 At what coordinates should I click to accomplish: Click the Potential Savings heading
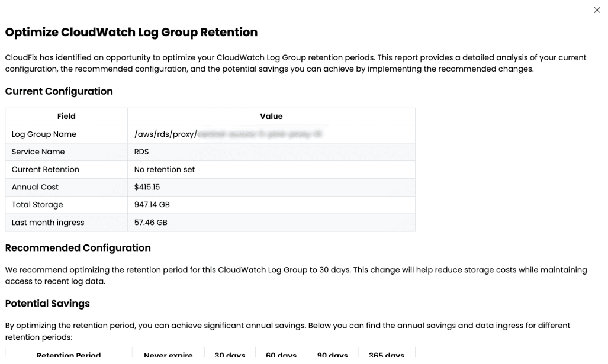(47, 304)
